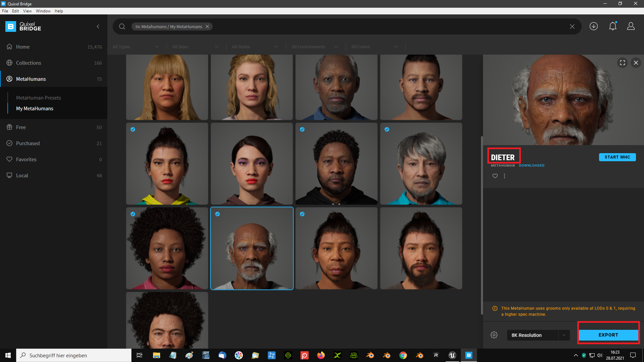
Task: Open the Windows Start menu
Action: [x=8, y=355]
